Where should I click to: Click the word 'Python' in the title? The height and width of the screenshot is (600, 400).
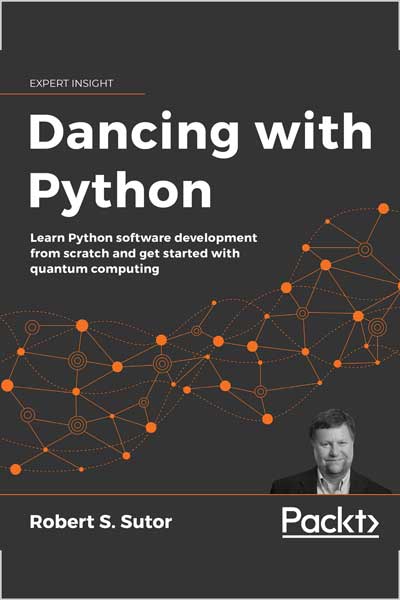point(120,194)
